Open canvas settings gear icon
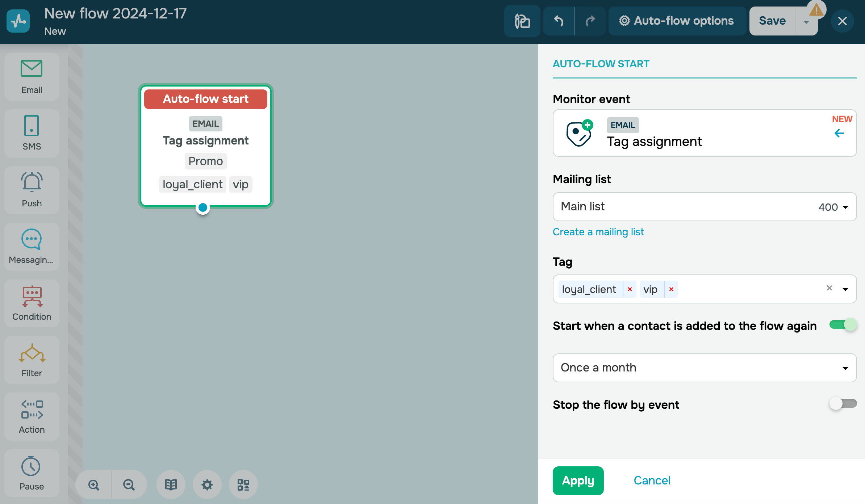The width and height of the screenshot is (865, 504). pyautogui.click(x=207, y=484)
